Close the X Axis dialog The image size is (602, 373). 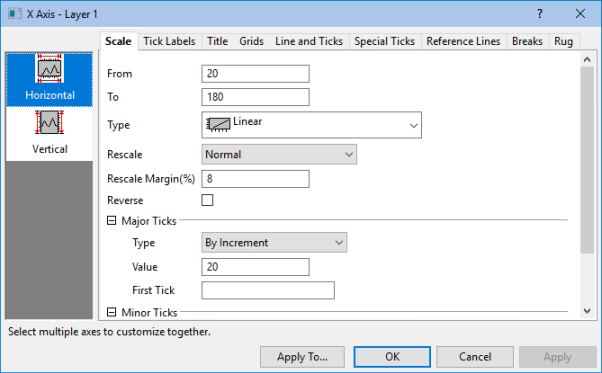[580, 14]
